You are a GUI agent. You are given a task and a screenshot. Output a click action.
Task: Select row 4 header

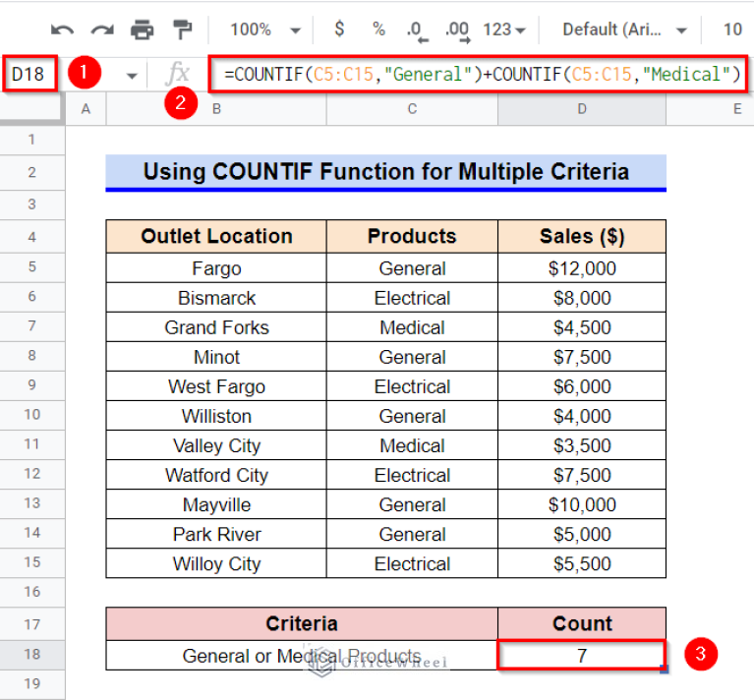(31, 237)
